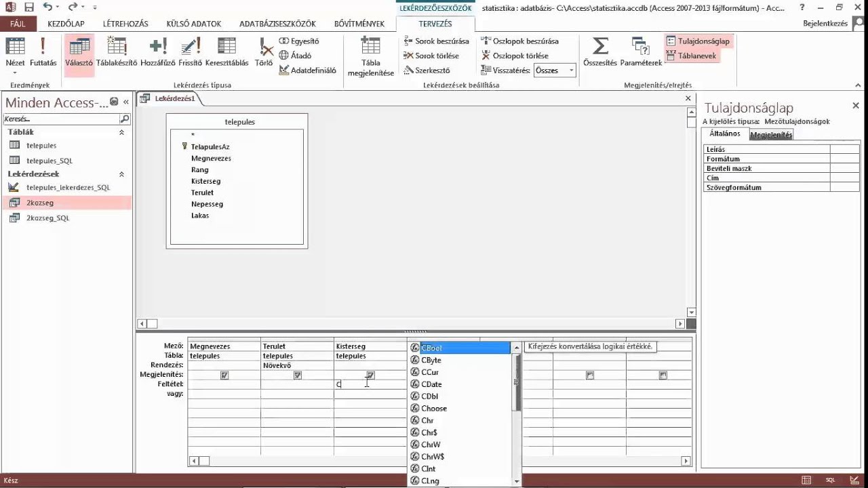Toggle Táblanevek table names row
Viewport: 868px width, 488px height.
pyautogui.click(x=691, y=56)
